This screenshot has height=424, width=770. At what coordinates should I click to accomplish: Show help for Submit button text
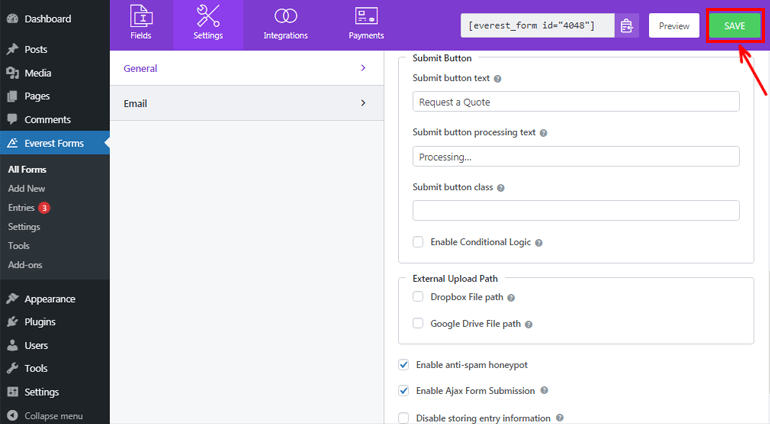coord(497,79)
